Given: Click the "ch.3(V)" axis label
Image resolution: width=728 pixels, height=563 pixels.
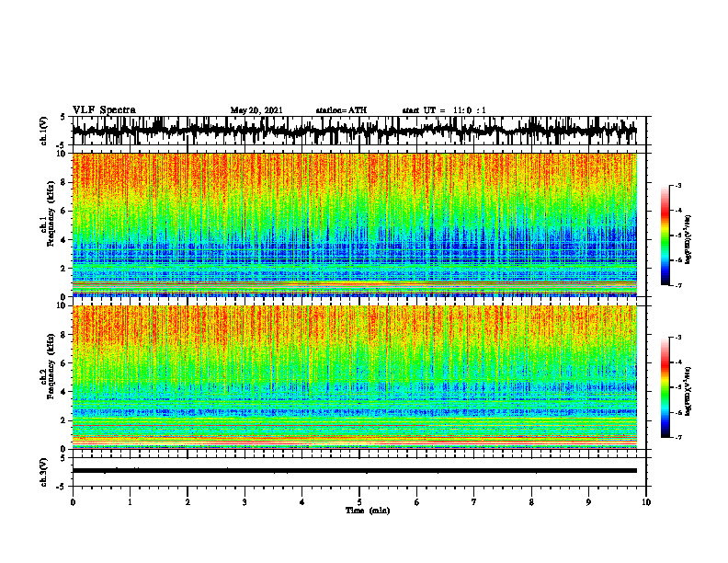Looking at the screenshot, I should click(x=44, y=472).
